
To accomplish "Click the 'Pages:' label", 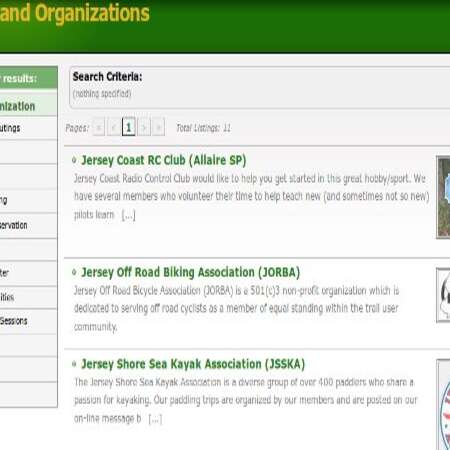I will click(77, 128).
